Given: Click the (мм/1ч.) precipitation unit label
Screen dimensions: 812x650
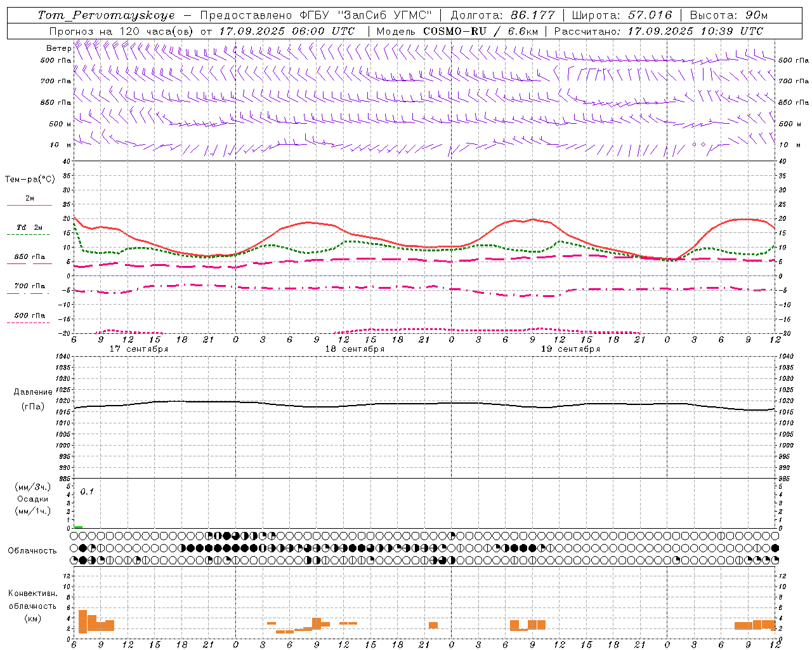Looking at the screenshot, I should click(32, 511).
